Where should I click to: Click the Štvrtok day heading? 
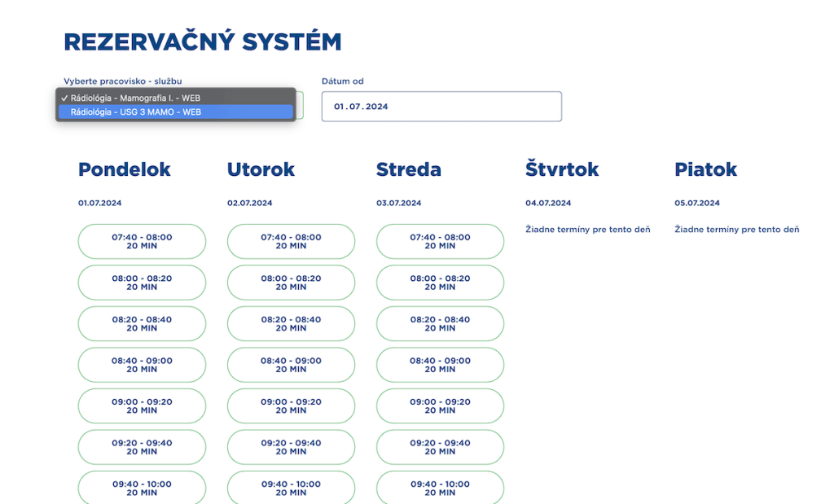pos(562,169)
